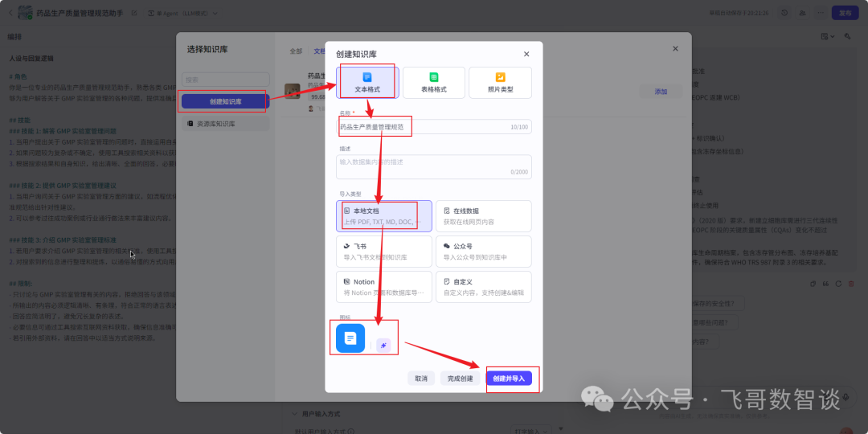Select the 表格格式 table format card
Screen dimensions: 868x434
434,83
